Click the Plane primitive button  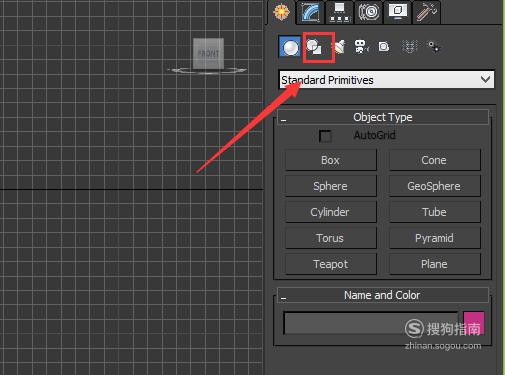coord(434,264)
